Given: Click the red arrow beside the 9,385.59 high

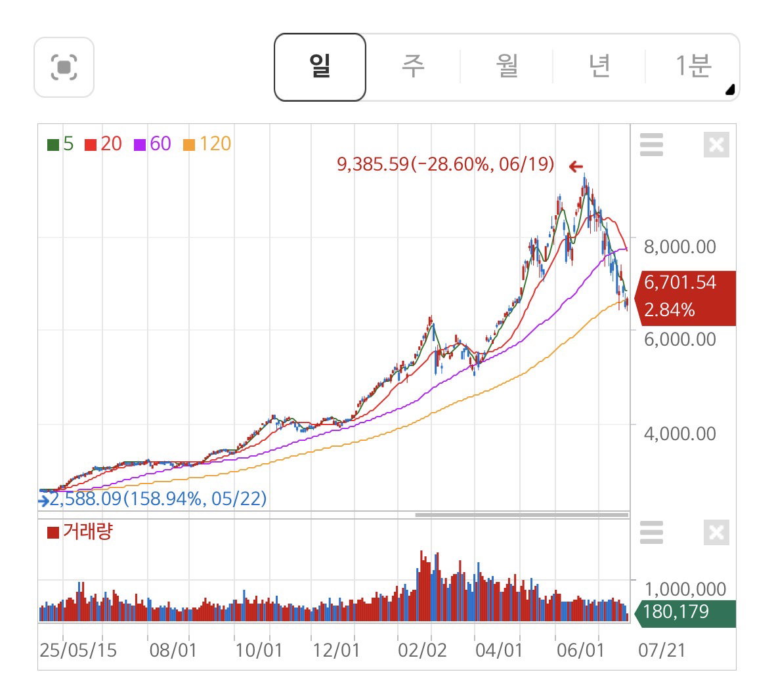Looking at the screenshot, I should click(576, 167).
